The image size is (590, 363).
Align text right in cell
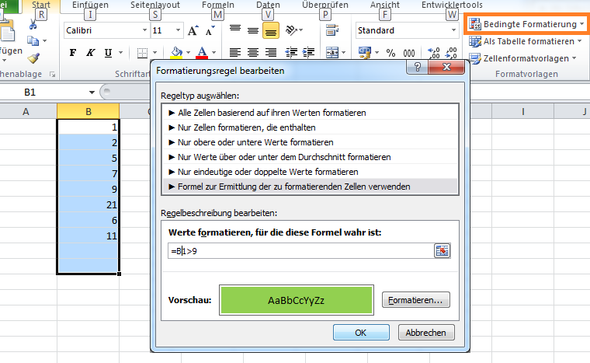click(x=271, y=53)
